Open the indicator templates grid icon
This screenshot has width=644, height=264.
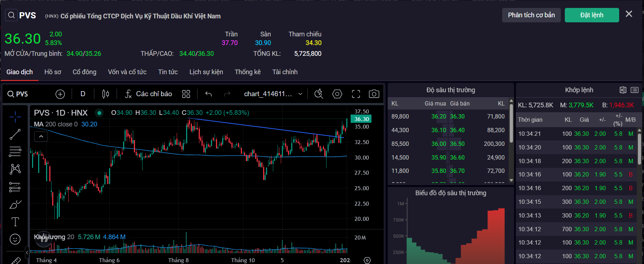click(x=186, y=94)
